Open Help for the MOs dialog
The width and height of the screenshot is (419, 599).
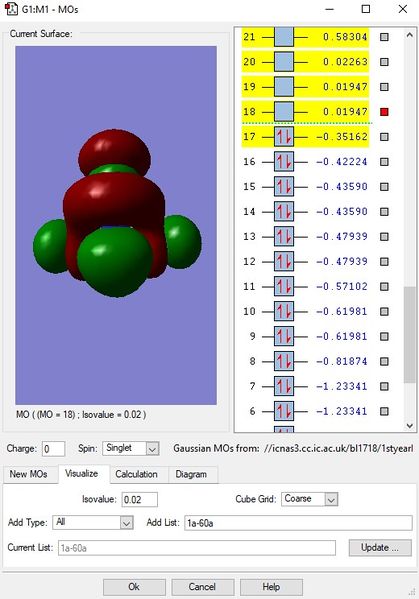click(271, 587)
